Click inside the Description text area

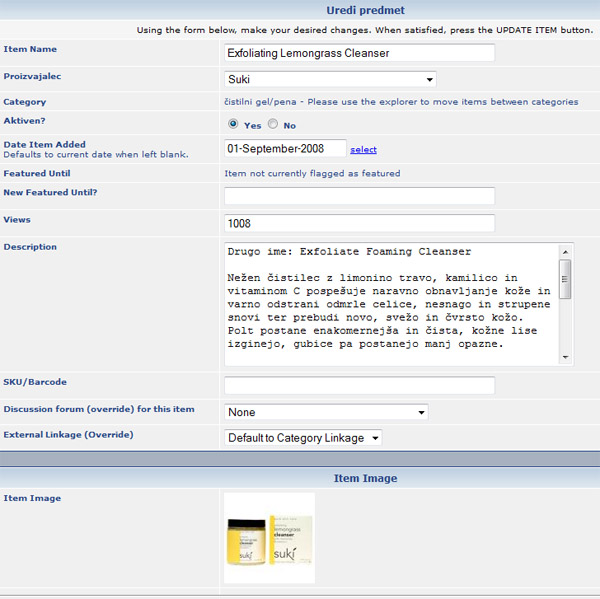click(x=391, y=304)
